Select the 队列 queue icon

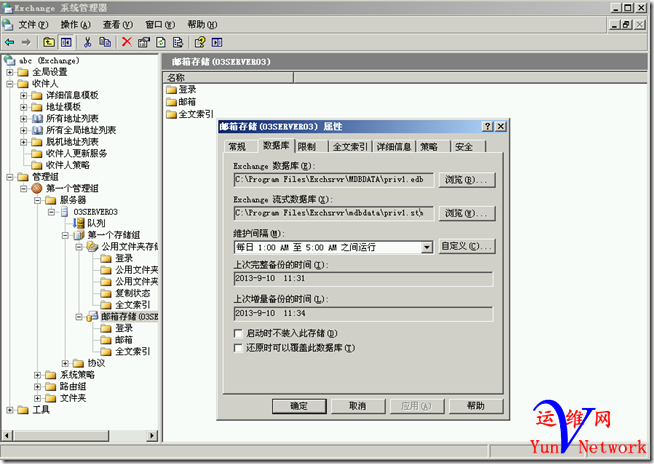coord(79,223)
